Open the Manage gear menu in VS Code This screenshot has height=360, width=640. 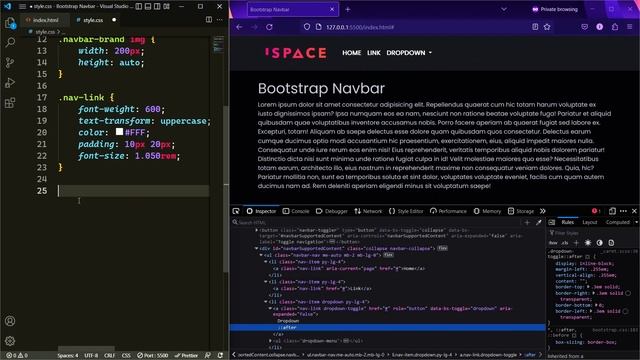click(10, 340)
